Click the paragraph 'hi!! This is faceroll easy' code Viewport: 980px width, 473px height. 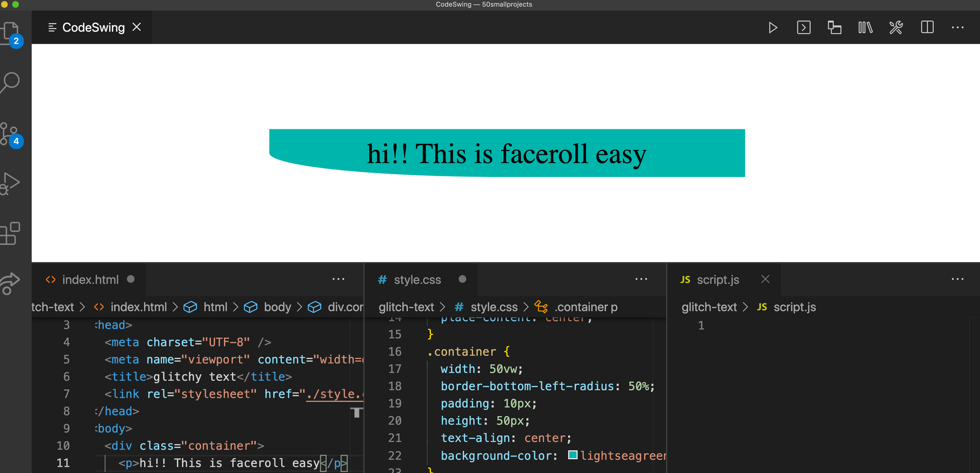pyautogui.click(x=233, y=463)
